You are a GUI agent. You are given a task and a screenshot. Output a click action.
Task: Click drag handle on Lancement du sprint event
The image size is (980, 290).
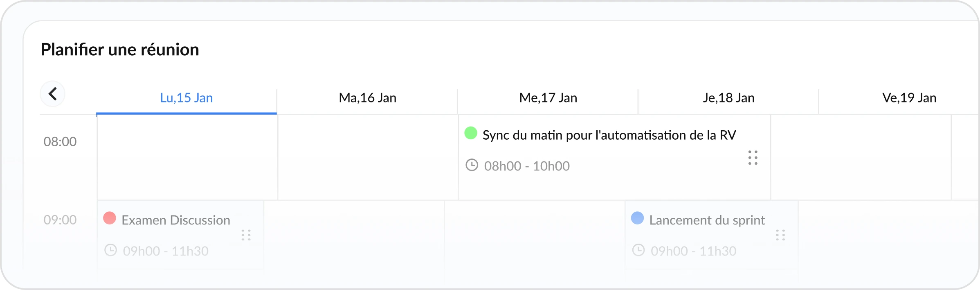tap(780, 235)
